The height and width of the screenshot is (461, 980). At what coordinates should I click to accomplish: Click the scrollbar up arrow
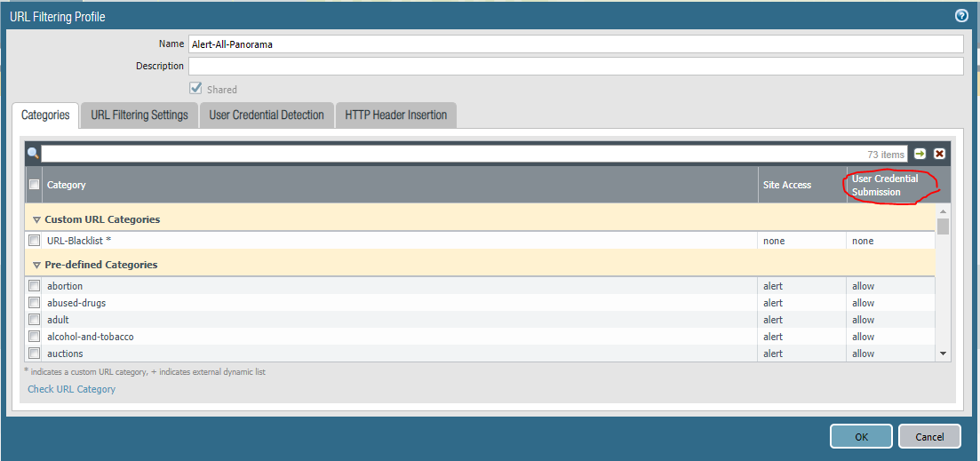943,211
